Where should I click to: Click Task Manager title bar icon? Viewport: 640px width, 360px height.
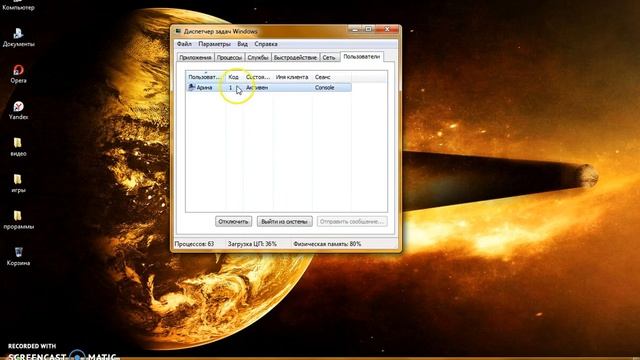[x=178, y=31]
